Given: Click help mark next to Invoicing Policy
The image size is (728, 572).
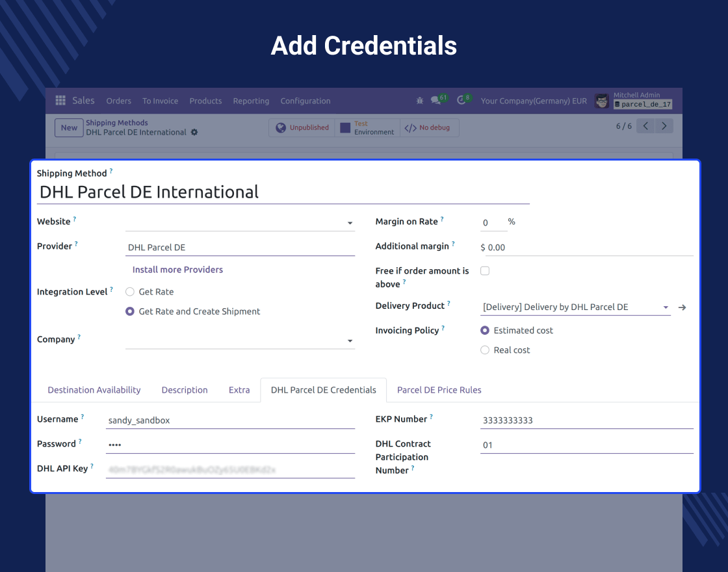Looking at the screenshot, I should (x=443, y=328).
